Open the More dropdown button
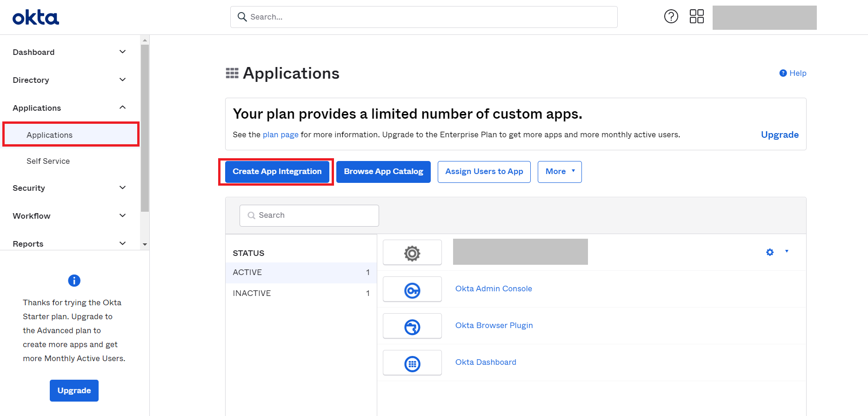 560,172
